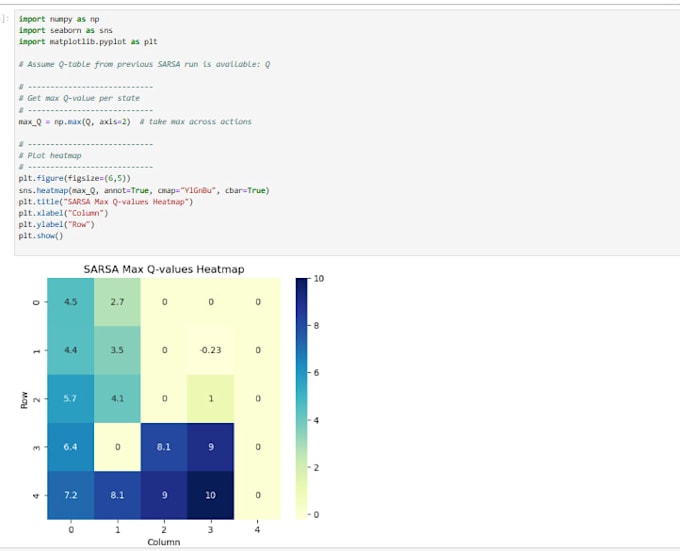Click the 9 cell in heatmap row 3
680x551 pixels.
pos(210,447)
